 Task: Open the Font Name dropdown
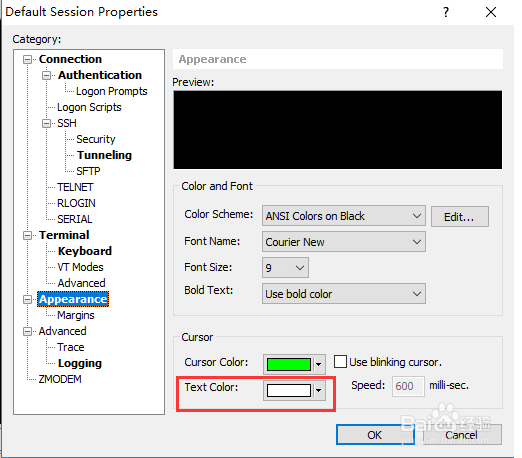344,242
